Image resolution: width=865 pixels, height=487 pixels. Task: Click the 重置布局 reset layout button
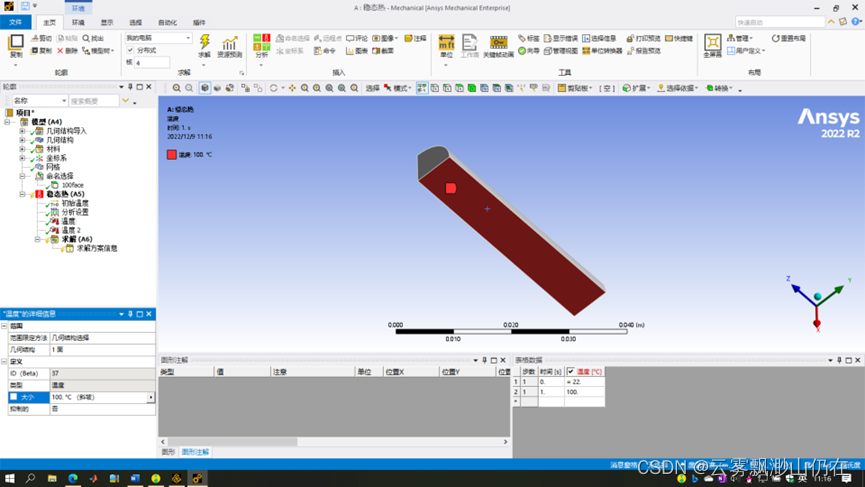click(x=788, y=39)
